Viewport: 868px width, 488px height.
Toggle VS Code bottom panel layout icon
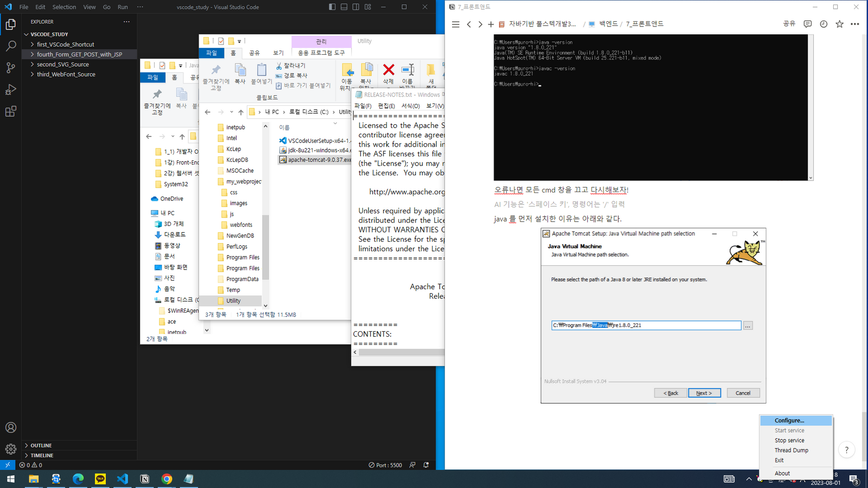click(x=344, y=7)
